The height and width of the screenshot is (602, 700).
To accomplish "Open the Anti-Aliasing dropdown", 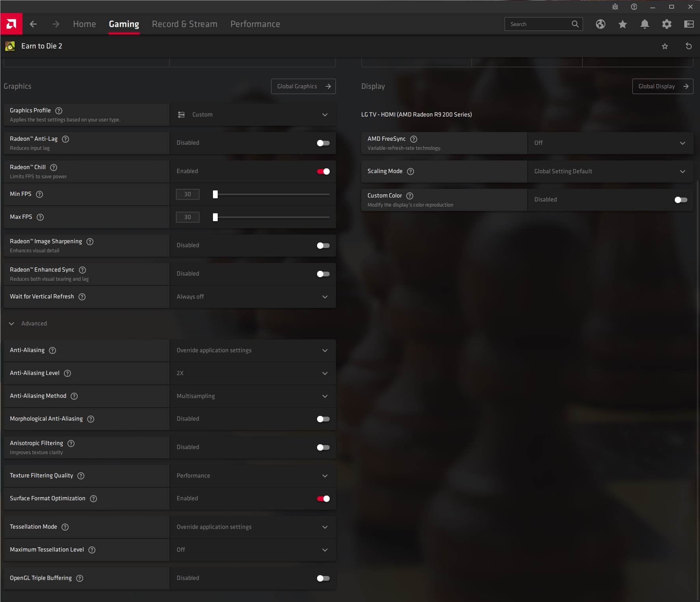I will tap(253, 350).
